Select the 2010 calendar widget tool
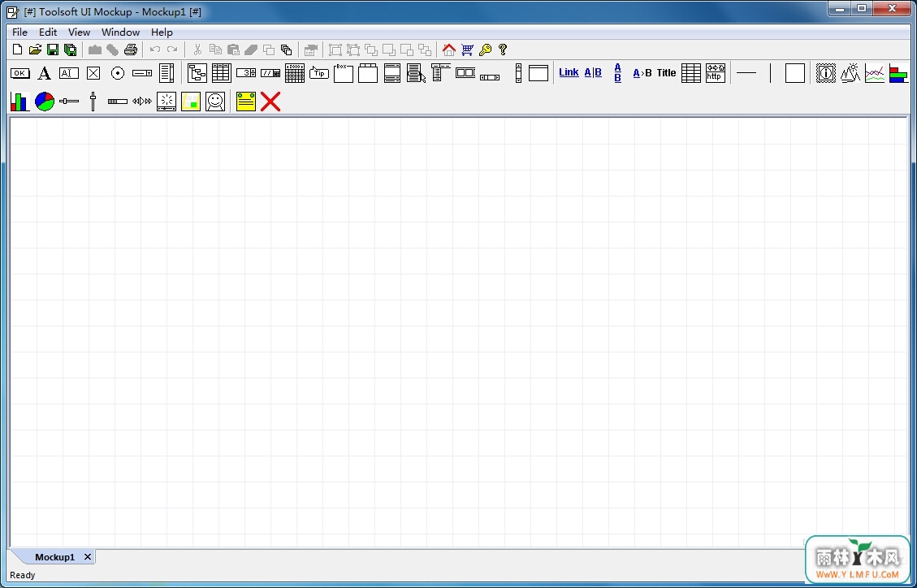Screen dimensions: 917x588 [295, 73]
